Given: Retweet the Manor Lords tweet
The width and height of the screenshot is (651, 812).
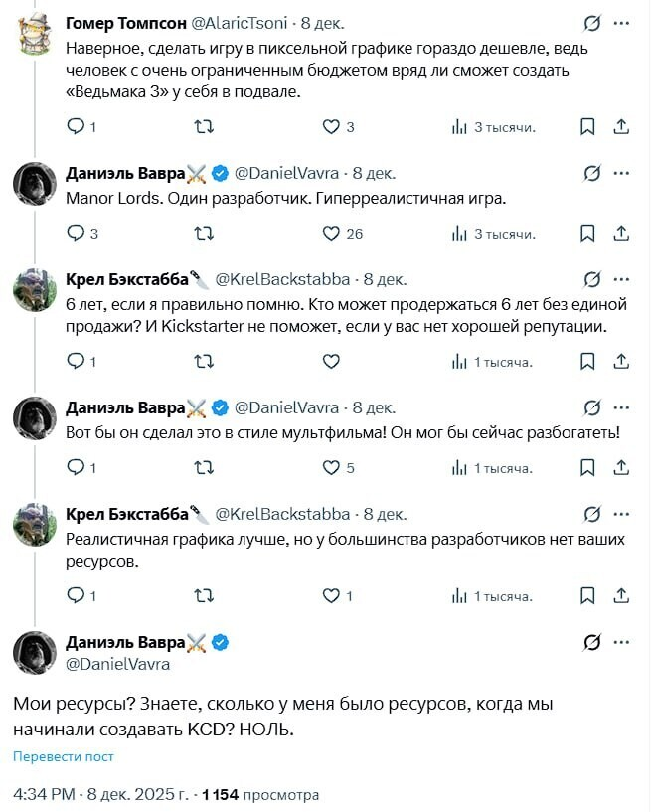Looking at the screenshot, I should point(204,234).
